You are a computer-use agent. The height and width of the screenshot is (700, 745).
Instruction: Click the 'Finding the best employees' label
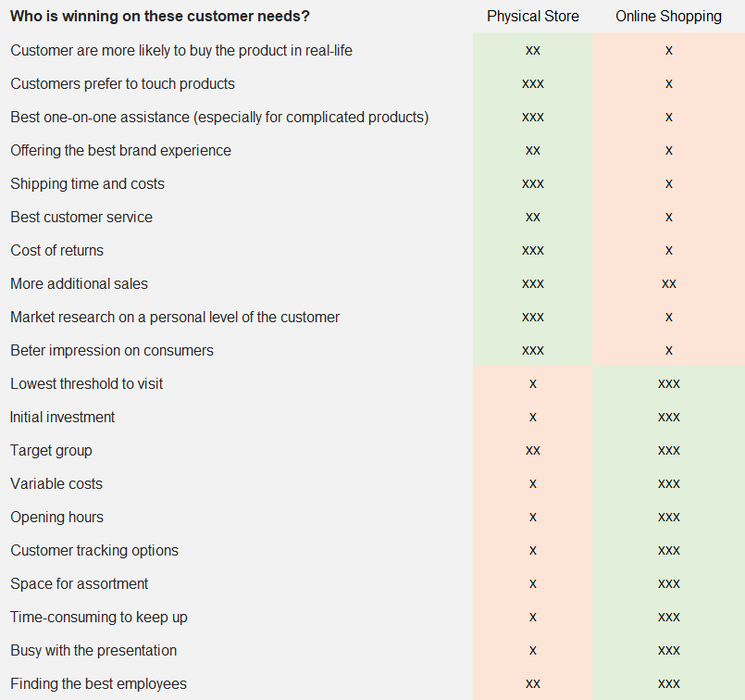coord(98,684)
